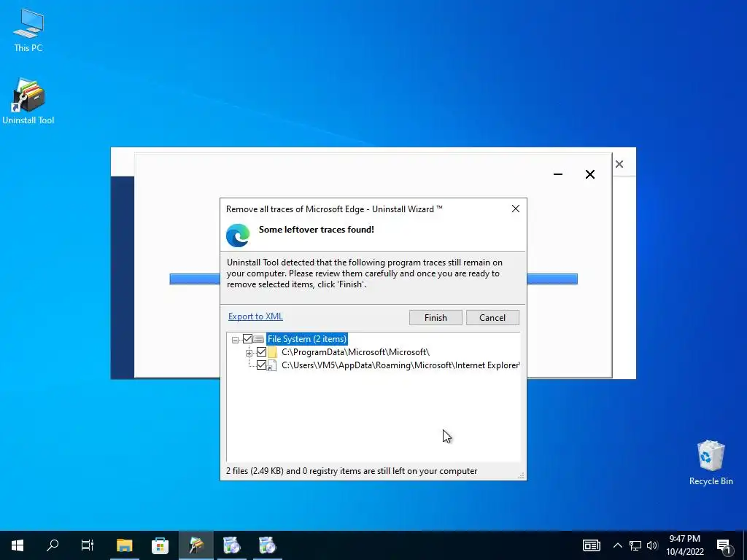Close the Uninstall Wizard dialog
The image size is (747, 560).
pyautogui.click(x=516, y=209)
